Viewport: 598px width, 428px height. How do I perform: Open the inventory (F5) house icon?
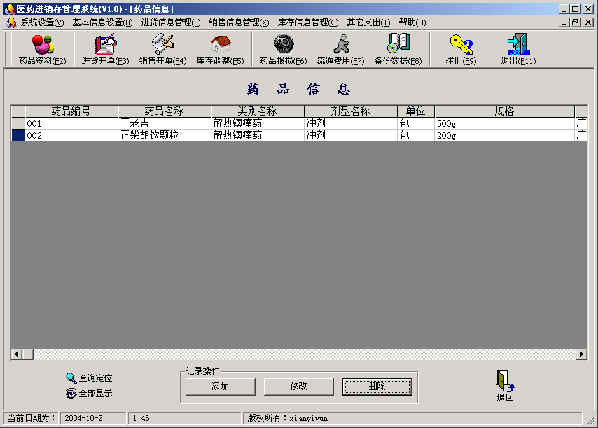click(220, 49)
